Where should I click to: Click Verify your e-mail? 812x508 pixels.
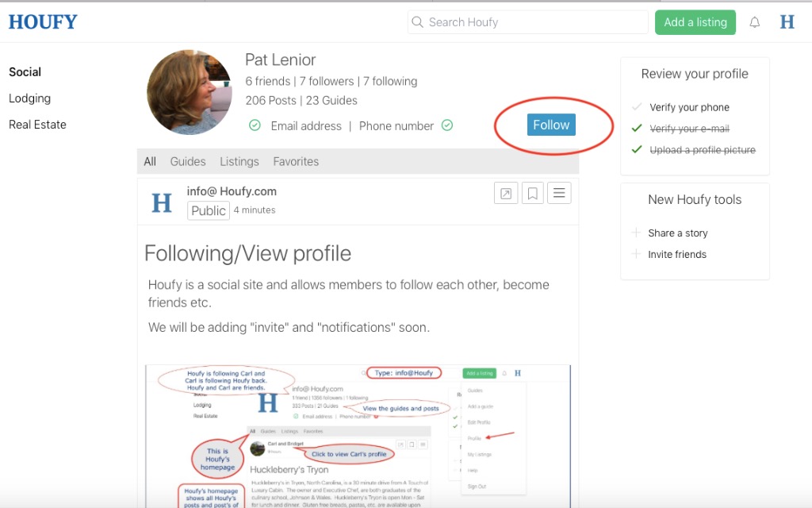coord(689,129)
